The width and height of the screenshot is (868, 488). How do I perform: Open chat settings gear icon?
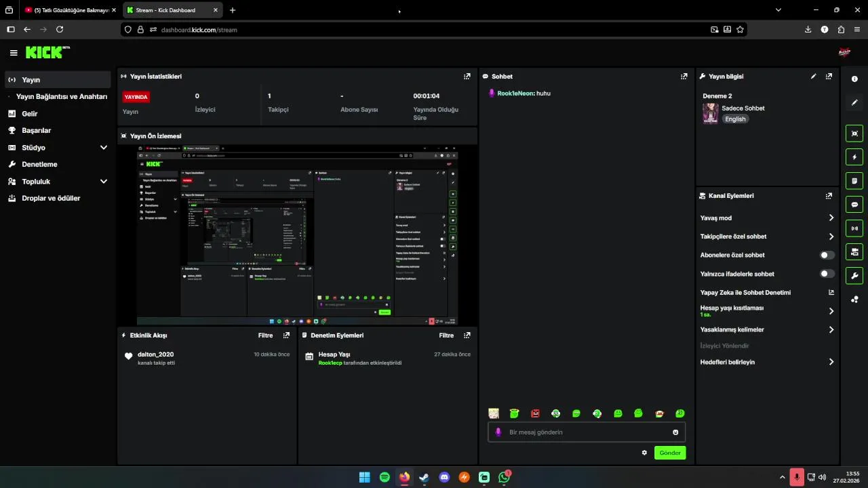(x=644, y=453)
